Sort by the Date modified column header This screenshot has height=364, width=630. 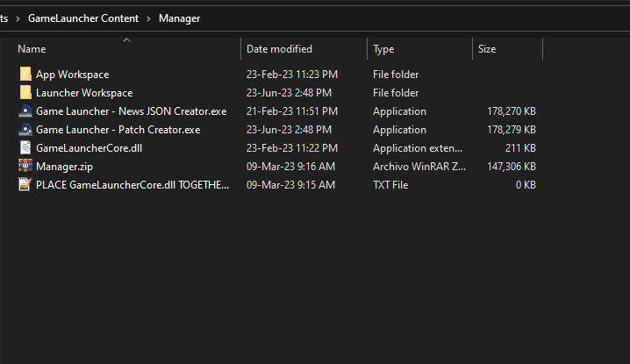point(279,49)
